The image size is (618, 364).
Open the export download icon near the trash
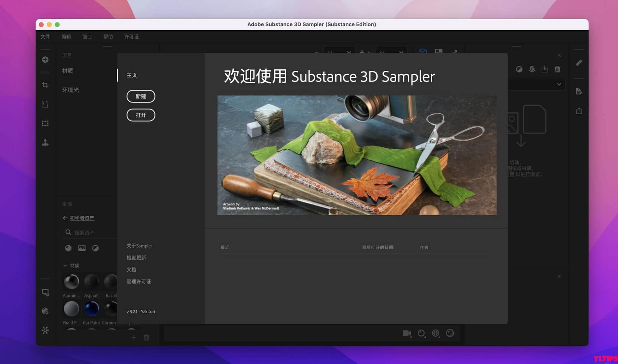click(x=545, y=69)
